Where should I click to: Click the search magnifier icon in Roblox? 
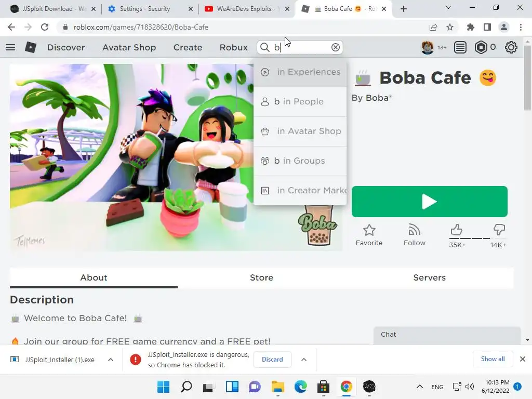click(264, 47)
